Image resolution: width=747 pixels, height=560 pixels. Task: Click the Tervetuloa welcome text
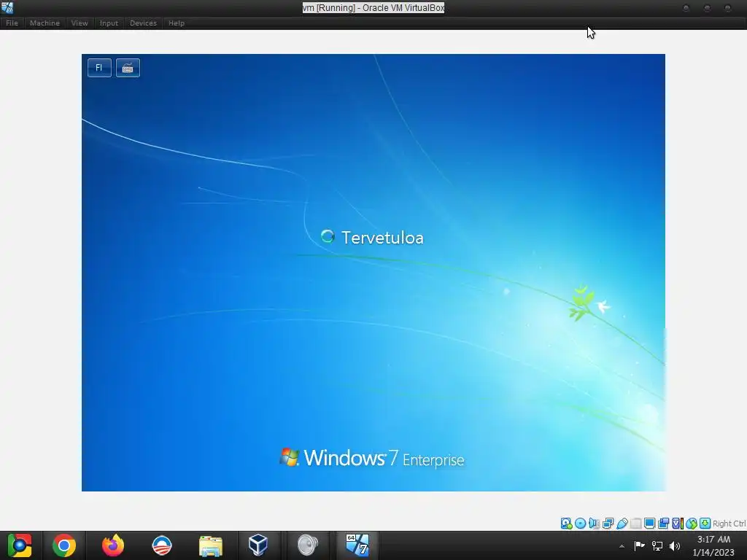382,238
